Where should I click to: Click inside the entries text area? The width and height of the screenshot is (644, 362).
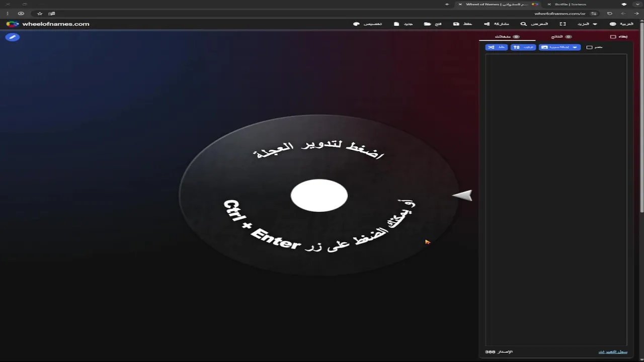click(x=556, y=200)
